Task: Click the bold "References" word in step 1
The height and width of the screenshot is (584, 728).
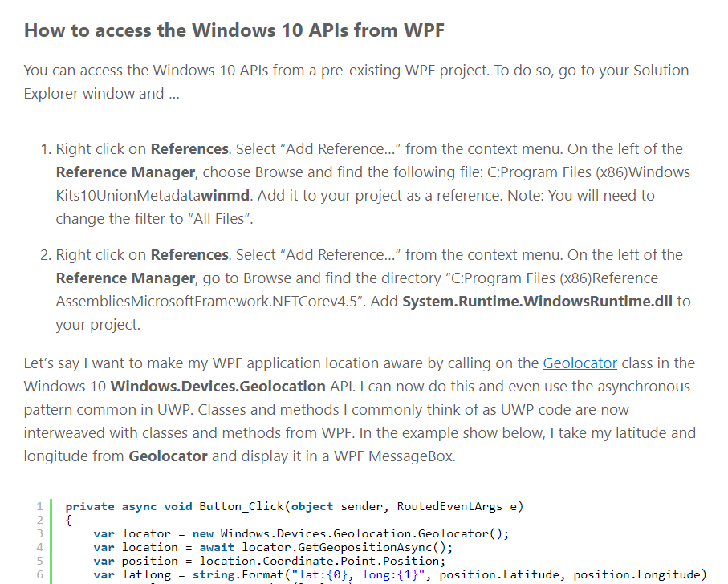Action: (189, 149)
